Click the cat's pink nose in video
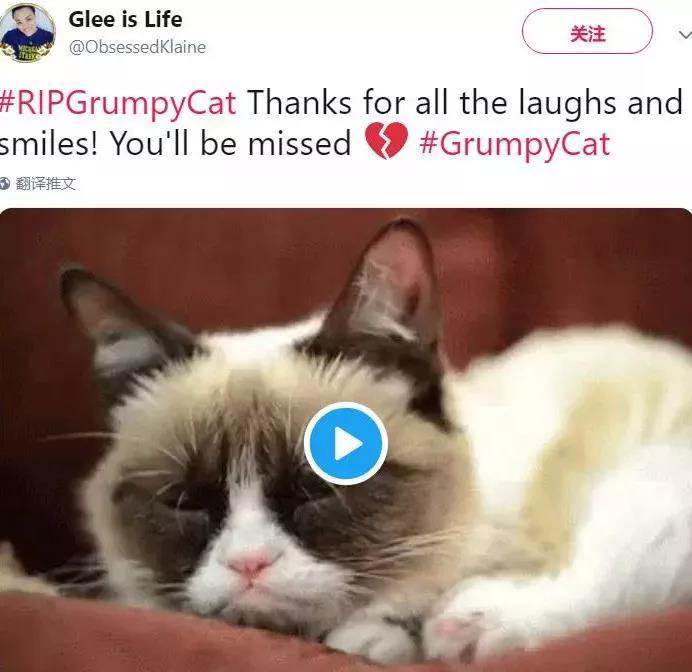The width and height of the screenshot is (692, 672). (x=249, y=564)
